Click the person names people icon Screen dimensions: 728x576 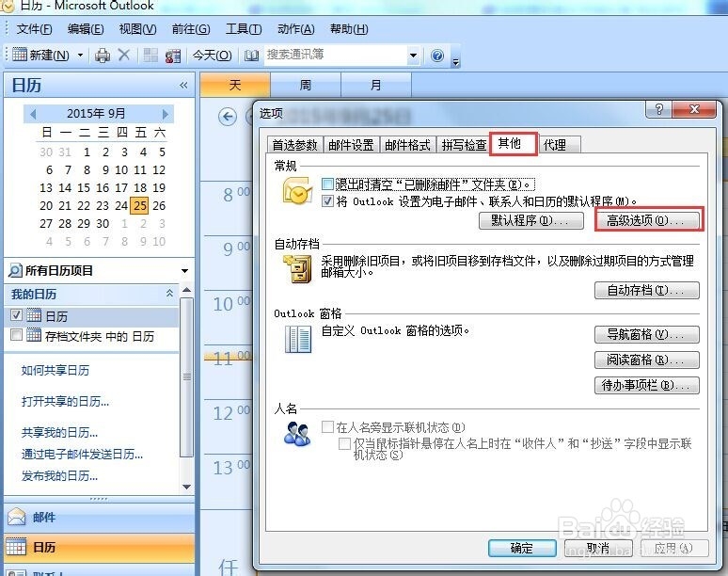(x=297, y=433)
